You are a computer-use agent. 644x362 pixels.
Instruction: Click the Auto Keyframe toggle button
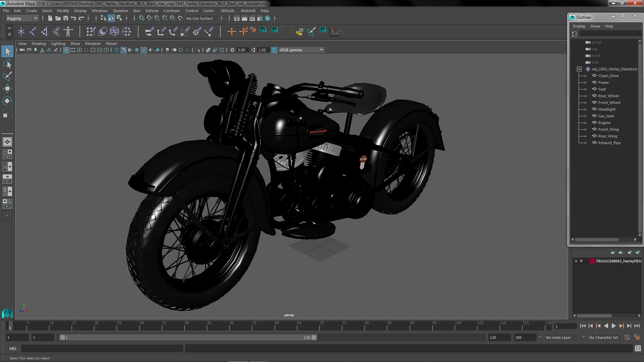(x=627, y=337)
